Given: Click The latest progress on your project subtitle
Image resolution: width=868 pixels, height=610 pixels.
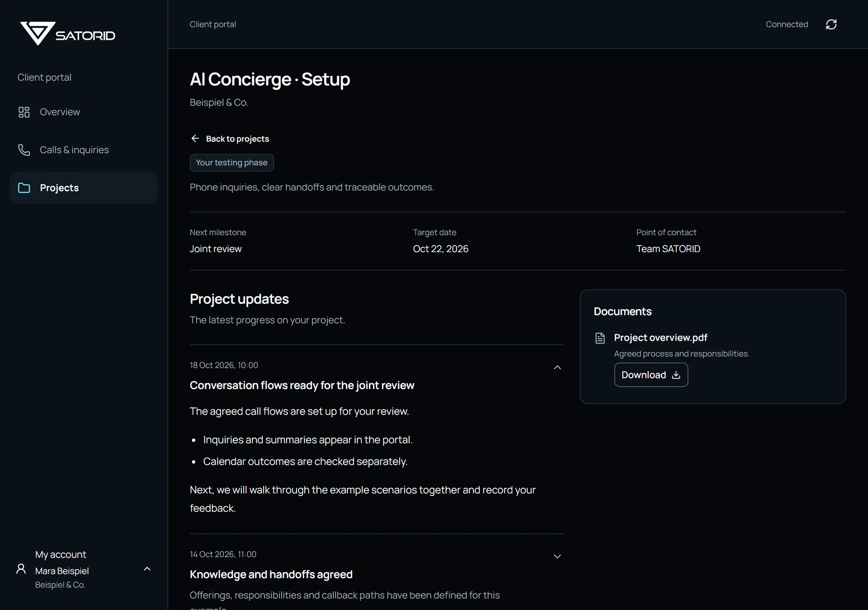Looking at the screenshot, I should (267, 320).
